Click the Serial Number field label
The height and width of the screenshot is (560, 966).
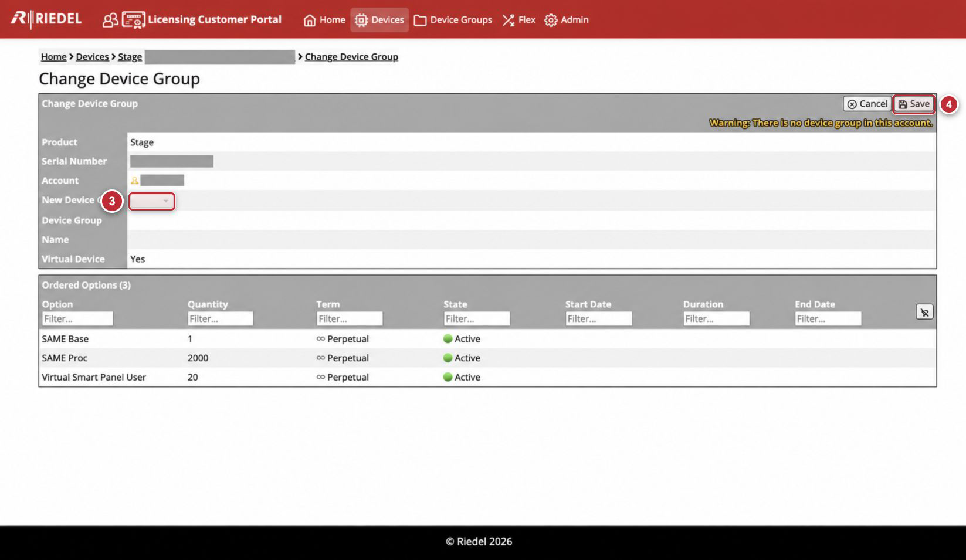(x=74, y=161)
